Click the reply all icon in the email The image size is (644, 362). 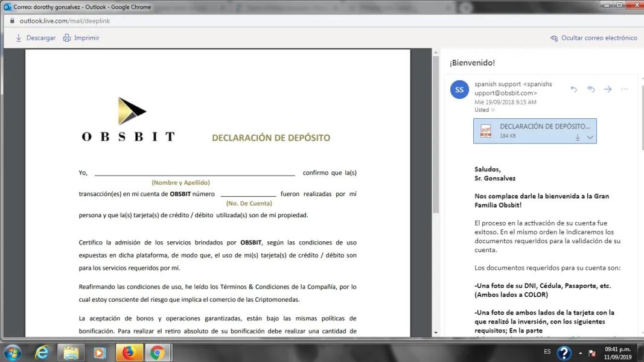[591, 89]
